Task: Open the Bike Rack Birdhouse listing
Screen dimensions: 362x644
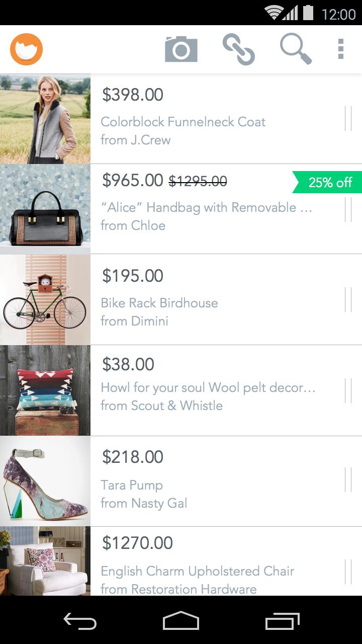Action: [159, 302]
